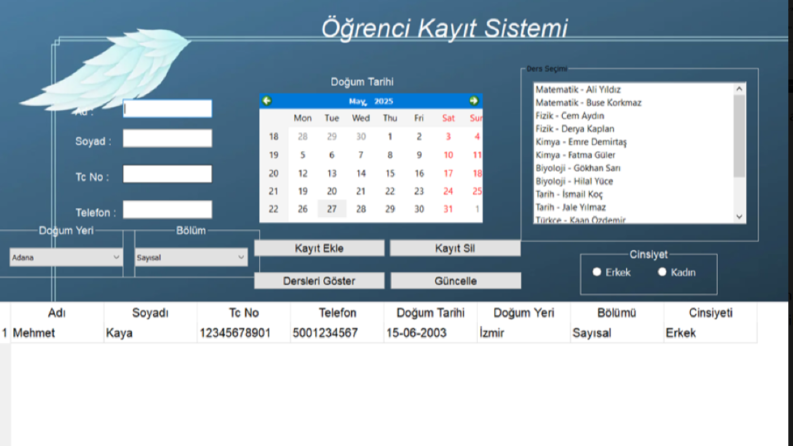
Task: Click row header number 1
Action: point(5,333)
